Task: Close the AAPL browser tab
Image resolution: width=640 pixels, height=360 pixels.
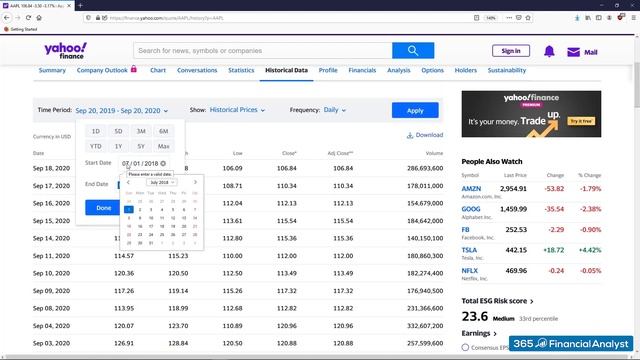Action: [69, 5]
